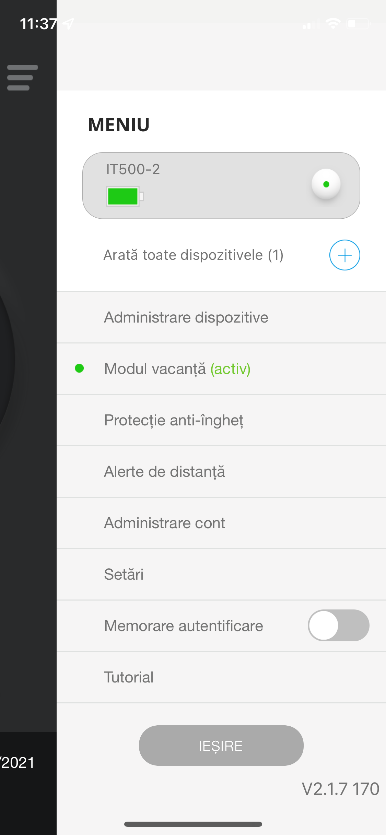Tap the green battery indicator icon
Image resolution: width=386 pixels, height=835 pixels.
point(125,197)
